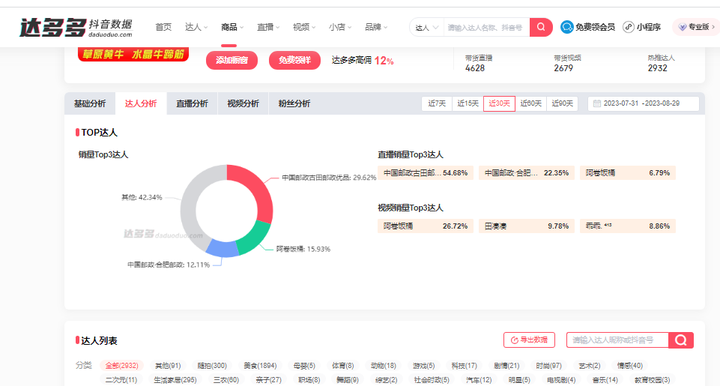720x386 pixels.
Task: Click the red search icon in top bar
Action: [541, 27]
